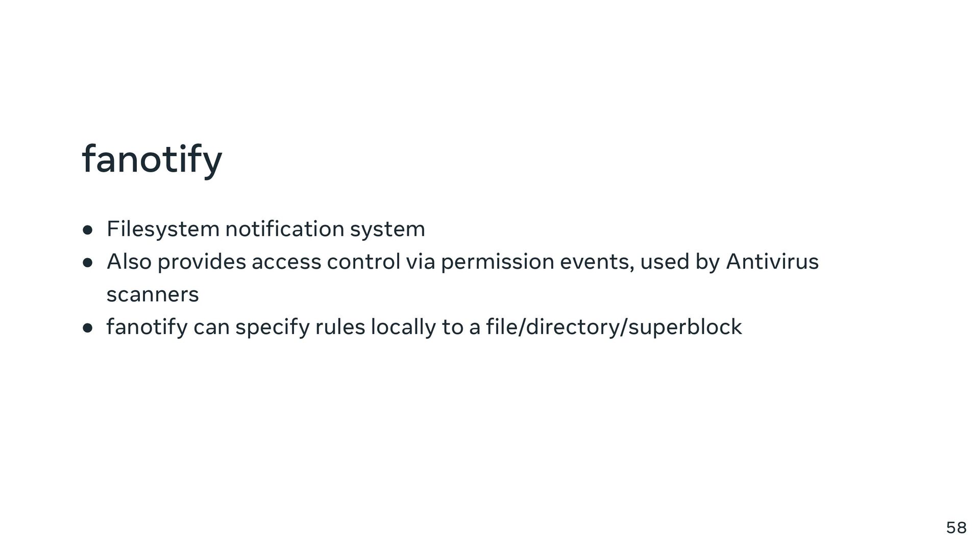Click the word 'specify' in third bullet

pyautogui.click(x=272, y=327)
